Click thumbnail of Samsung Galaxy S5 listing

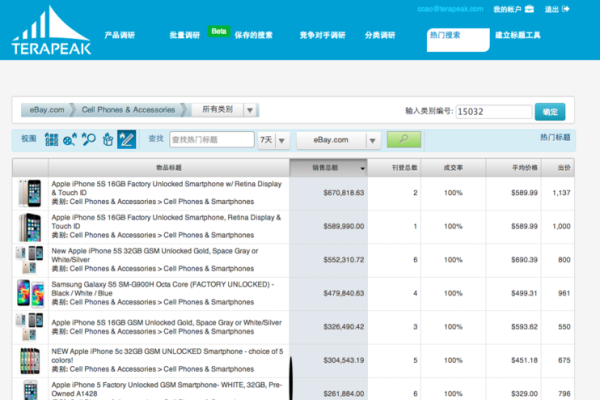[x=30, y=294]
